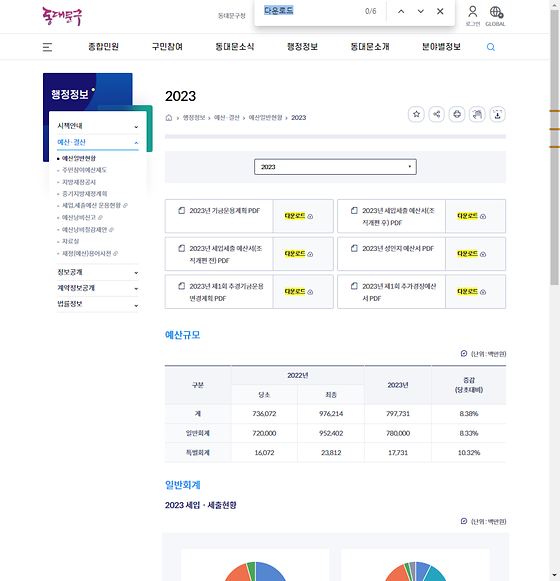This screenshot has height=581, width=560.
Task: Go to next find-in-page match
Action: coord(421,11)
